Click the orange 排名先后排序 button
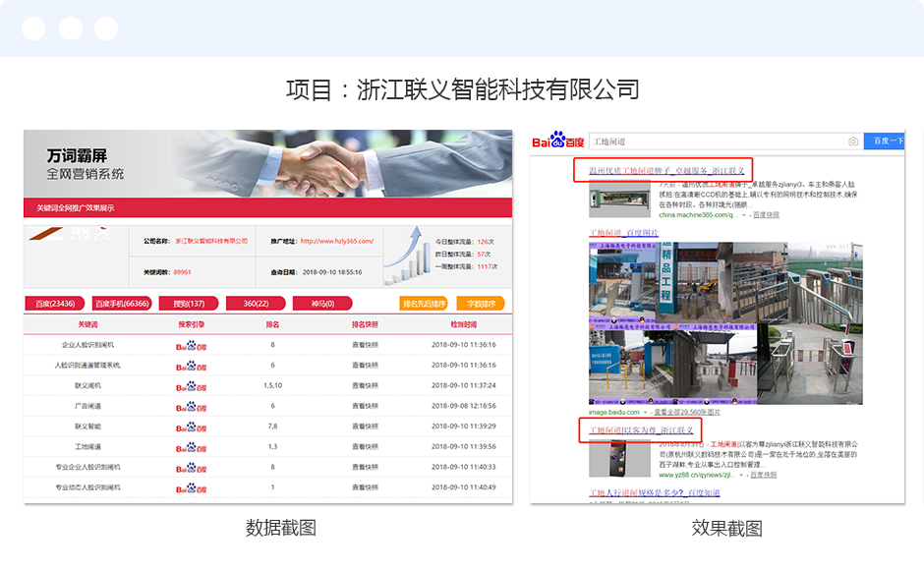Viewport: 924px width, 570px height. point(425,304)
